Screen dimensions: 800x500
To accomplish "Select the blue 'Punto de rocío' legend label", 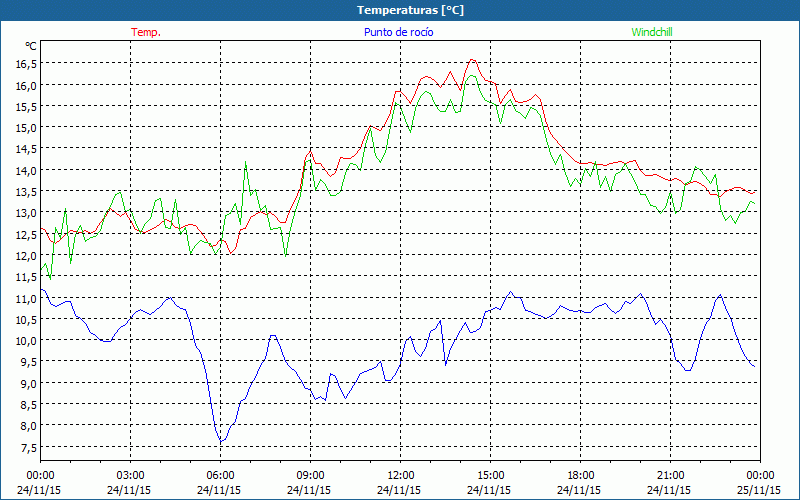I will (398, 32).
